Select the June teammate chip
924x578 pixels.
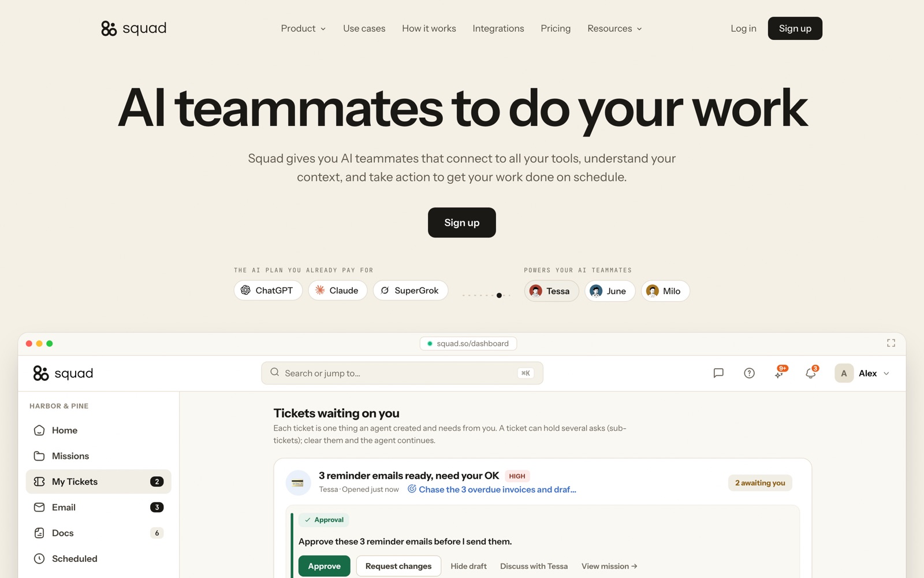click(x=610, y=291)
